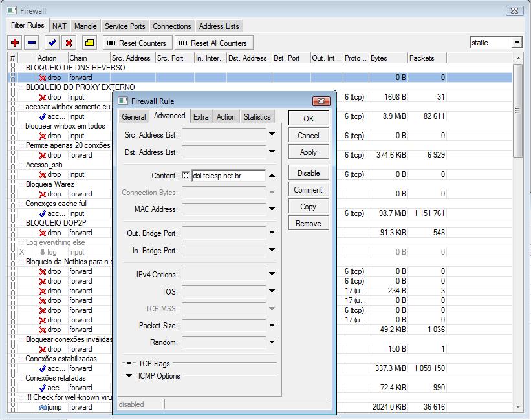
Task: Click accept icon under Conexçes cache full
Action: click(x=42, y=213)
